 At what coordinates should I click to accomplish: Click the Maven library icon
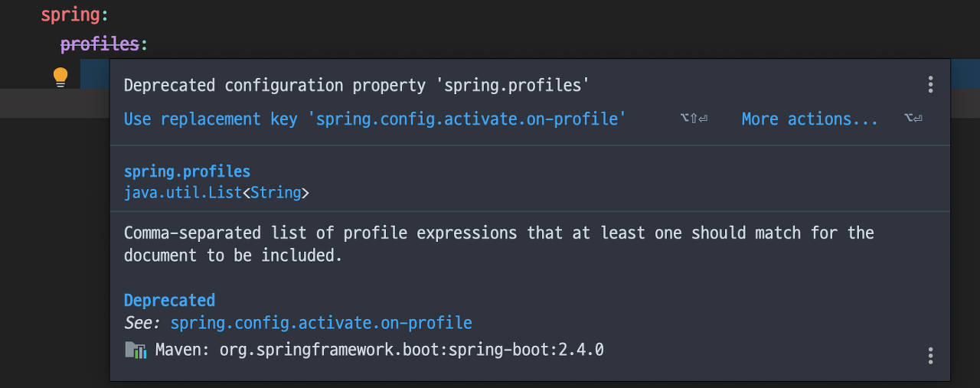136,351
